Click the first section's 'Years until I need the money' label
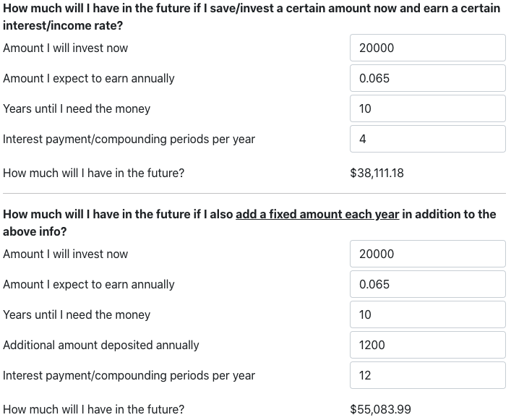Viewport: 511px width, 420px height. click(x=77, y=109)
